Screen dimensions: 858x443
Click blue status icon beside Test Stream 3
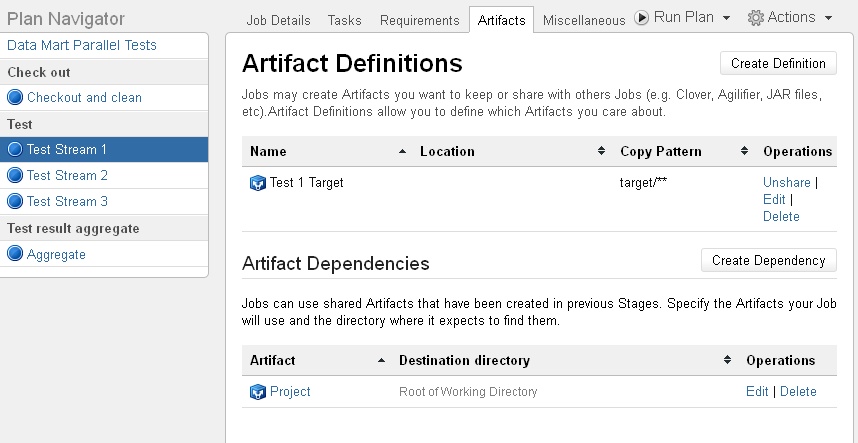tap(15, 201)
